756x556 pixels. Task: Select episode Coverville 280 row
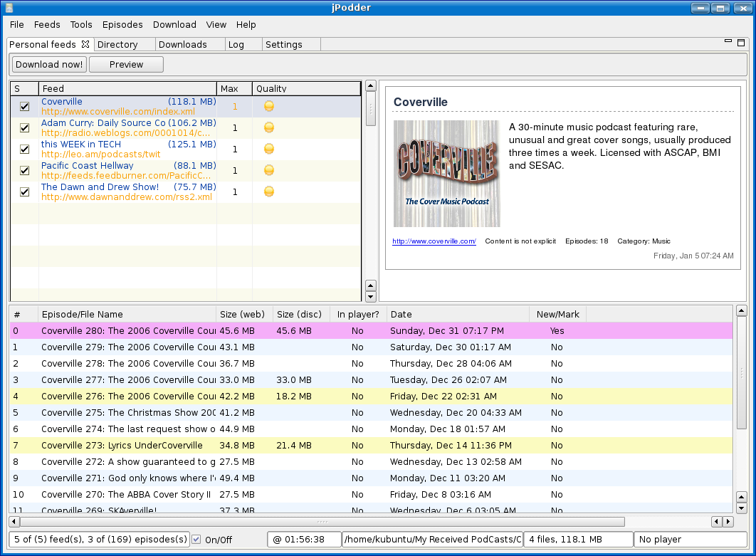tap(372, 331)
